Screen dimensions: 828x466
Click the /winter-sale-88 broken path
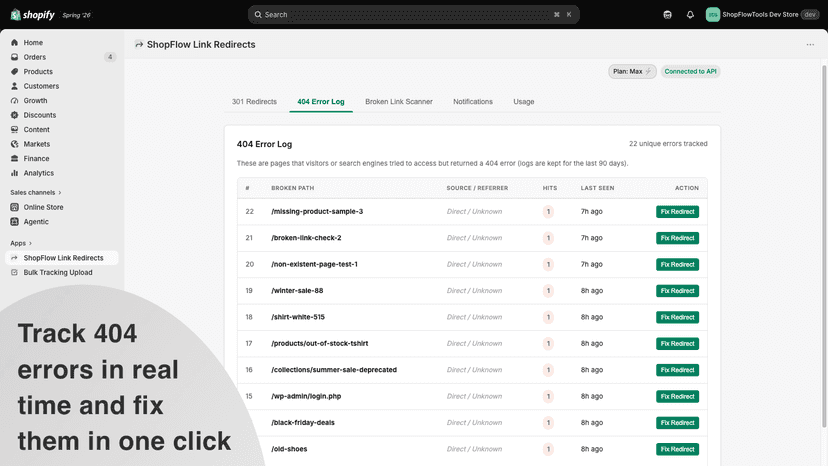coord(297,291)
